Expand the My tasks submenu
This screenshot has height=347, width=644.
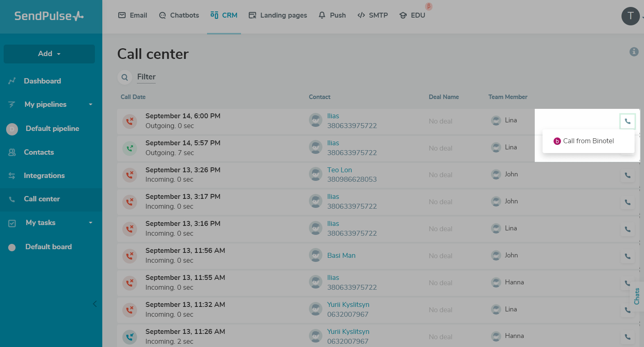pyautogui.click(x=90, y=223)
